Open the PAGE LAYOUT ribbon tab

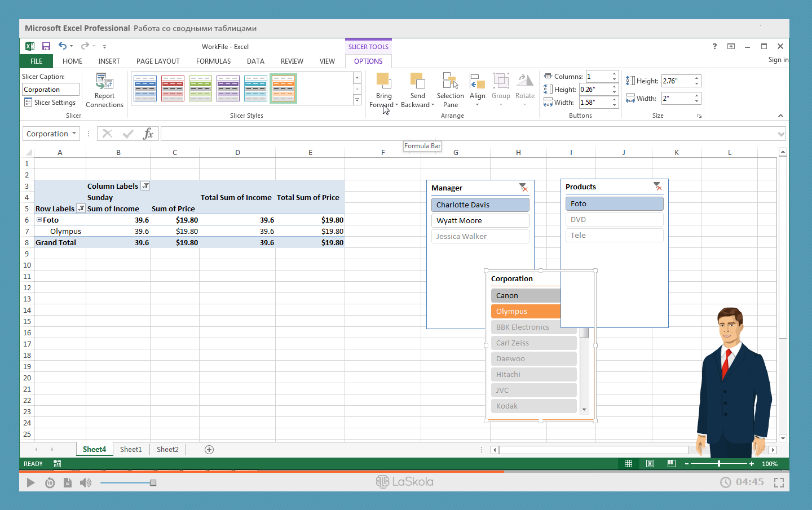click(x=158, y=61)
